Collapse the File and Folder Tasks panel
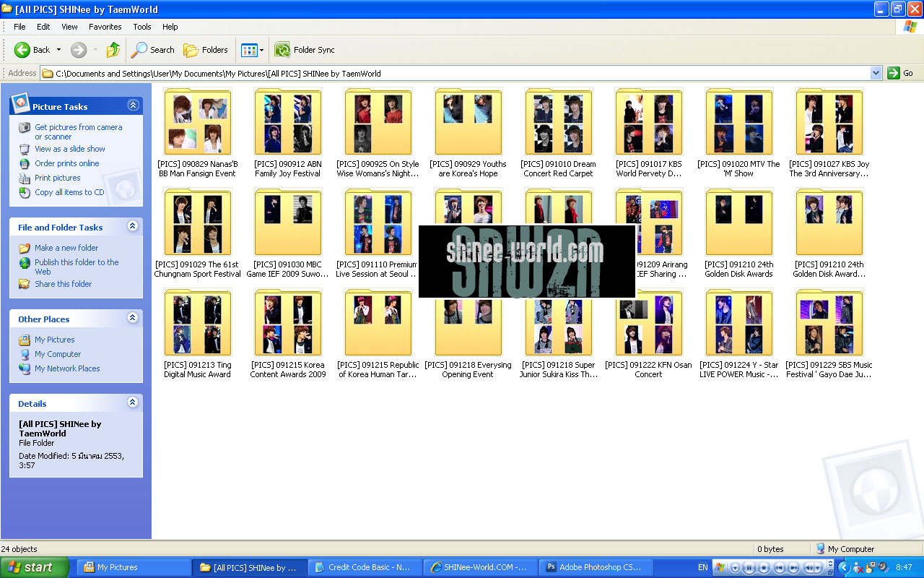 click(x=133, y=226)
